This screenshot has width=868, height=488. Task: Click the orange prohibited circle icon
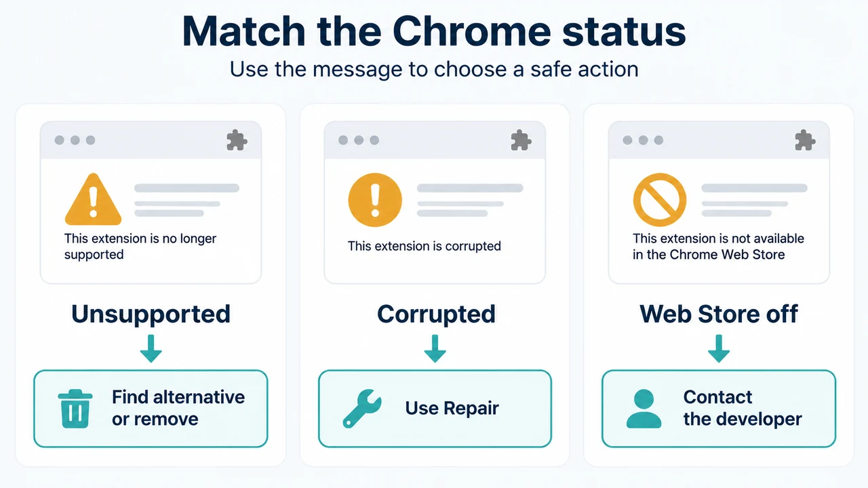pyautogui.click(x=660, y=199)
